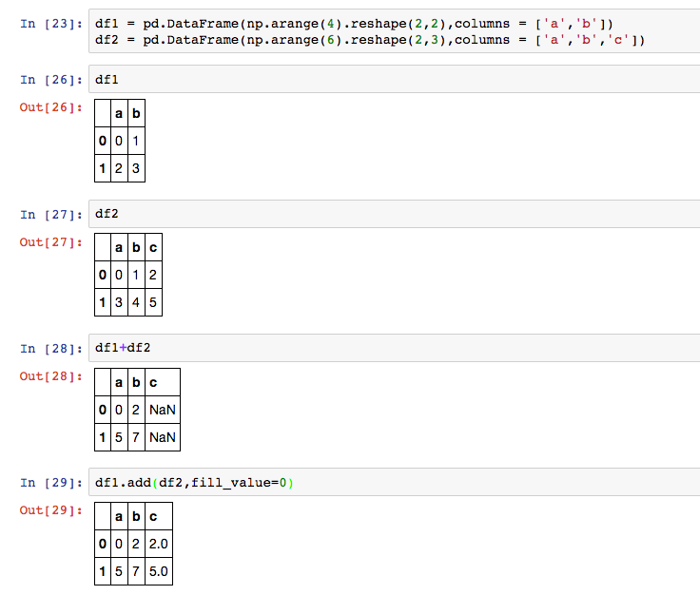Click the 2.0 value in Out[29] table
This screenshot has width=700, height=595.
pos(159,545)
